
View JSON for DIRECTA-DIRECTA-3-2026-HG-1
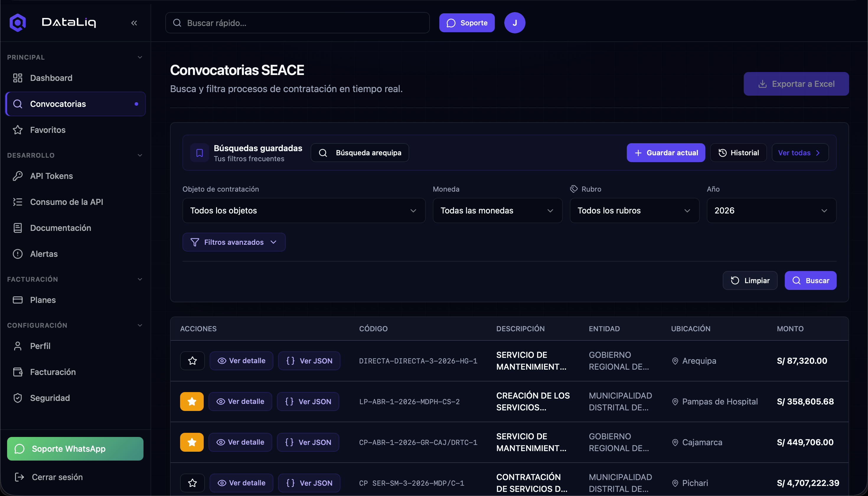point(309,361)
